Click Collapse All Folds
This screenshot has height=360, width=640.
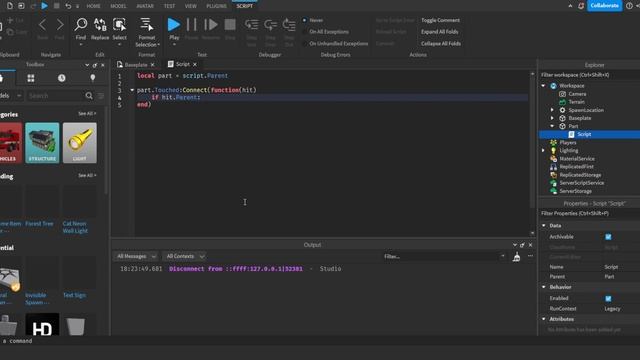pos(441,43)
